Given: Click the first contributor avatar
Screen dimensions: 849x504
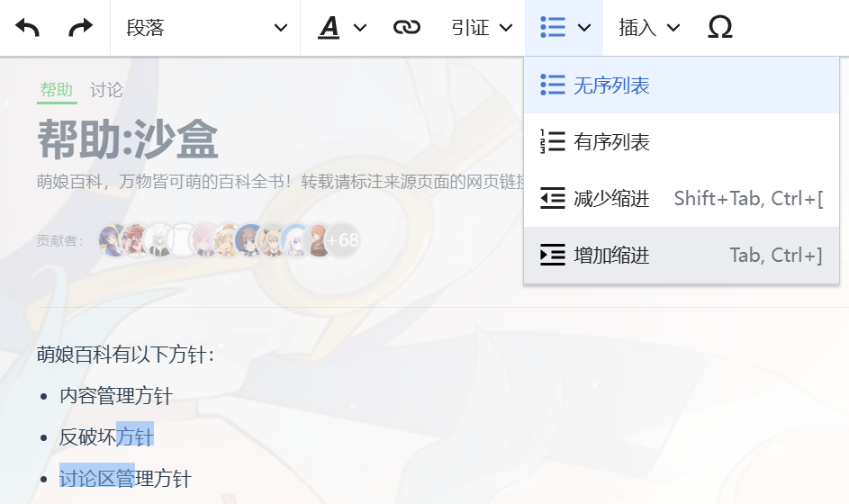Looking at the screenshot, I should tap(113, 239).
